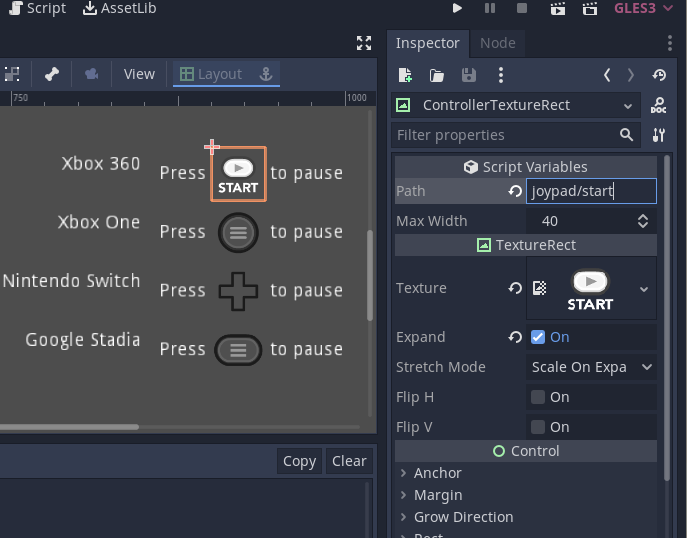This screenshot has height=538, width=687.
Task: Open documentation for this node class
Action: click(659, 105)
